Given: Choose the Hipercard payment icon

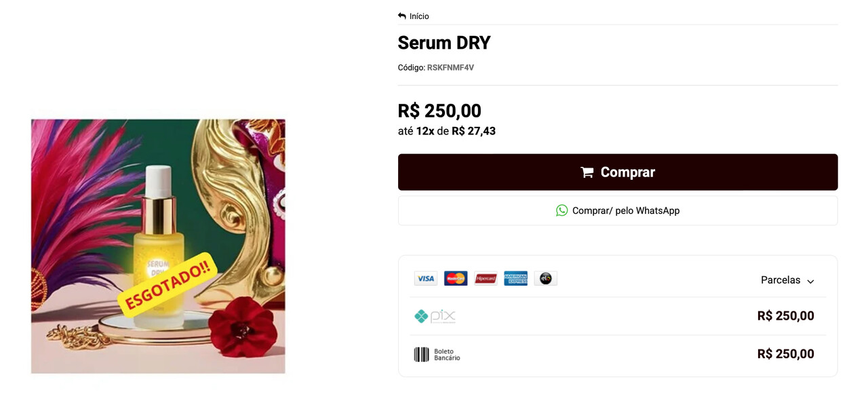Looking at the screenshot, I should tap(486, 278).
